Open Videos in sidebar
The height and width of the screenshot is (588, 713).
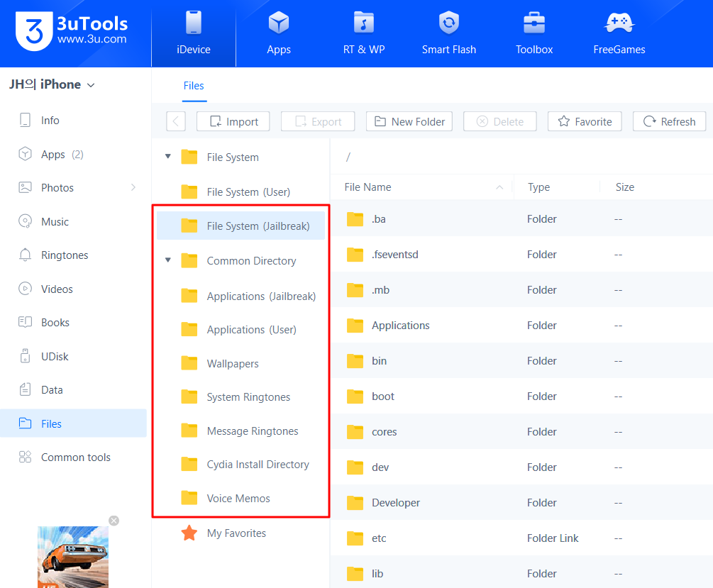(x=73, y=289)
